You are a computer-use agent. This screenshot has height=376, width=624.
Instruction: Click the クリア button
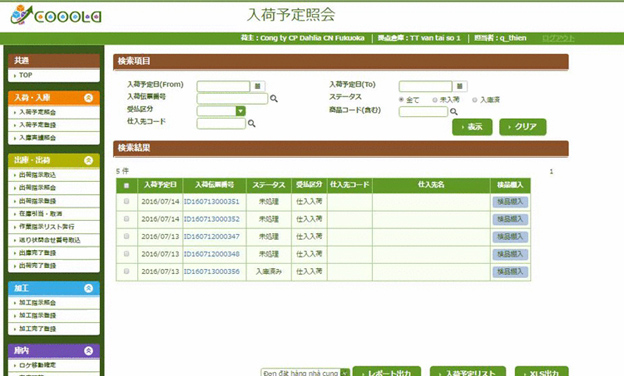point(523,127)
